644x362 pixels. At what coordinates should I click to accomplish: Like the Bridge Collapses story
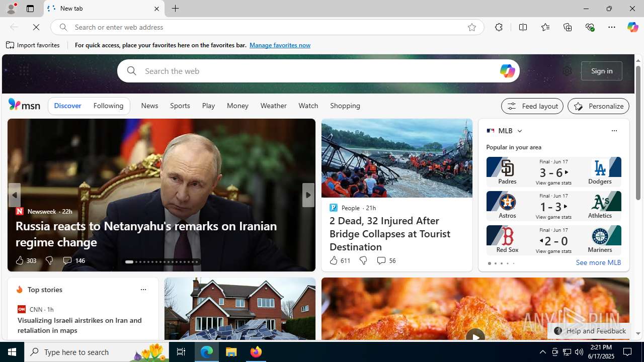point(339,260)
